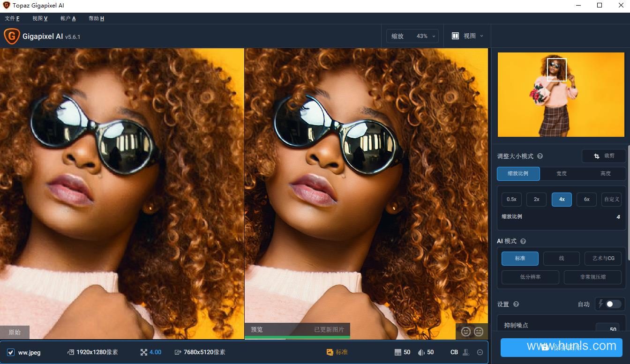Switch to the 高度 resize tab
Image resolution: width=630 pixels, height=364 pixels.
[605, 173]
